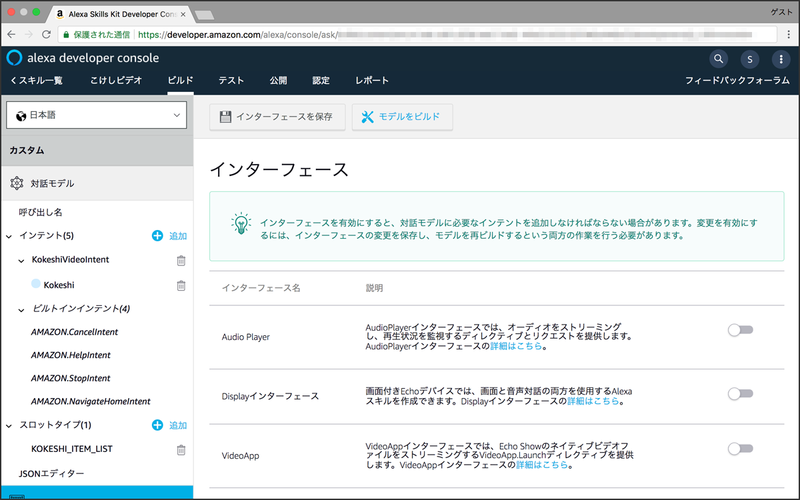The image size is (800, 500).
Task: Click the browser back arrow
Action: click(x=11, y=35)
